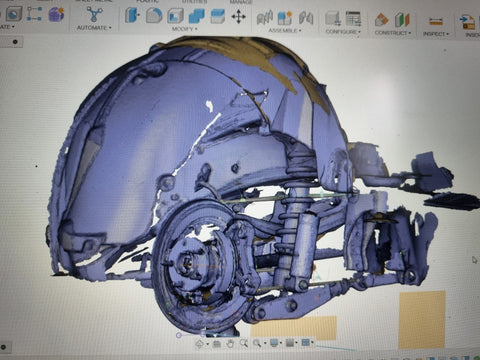Select the purple Create Form icon
The width and height of the screenshot is (480, 360).
click(x=56, y=14)
